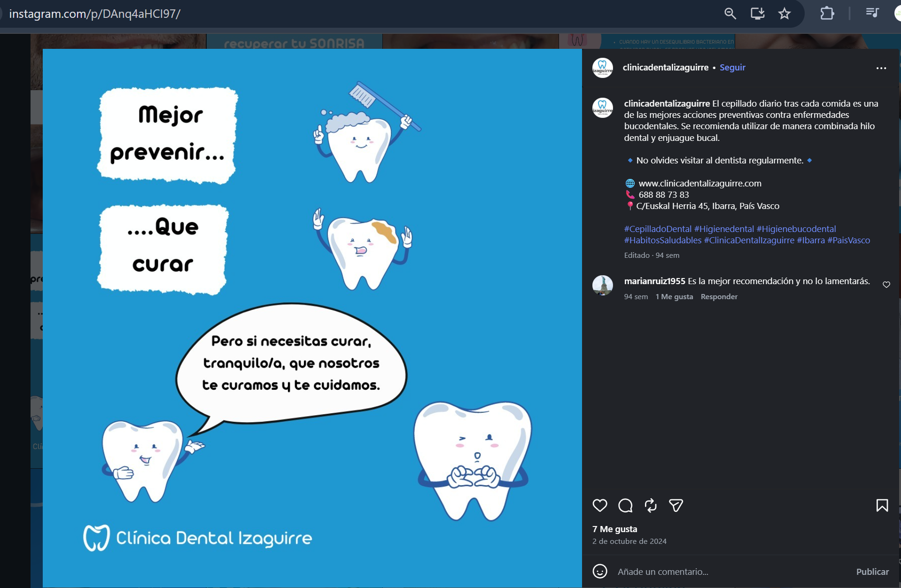Open the marianruiz1955 username link
901x588 pixels.
click(x=655, y=281)
